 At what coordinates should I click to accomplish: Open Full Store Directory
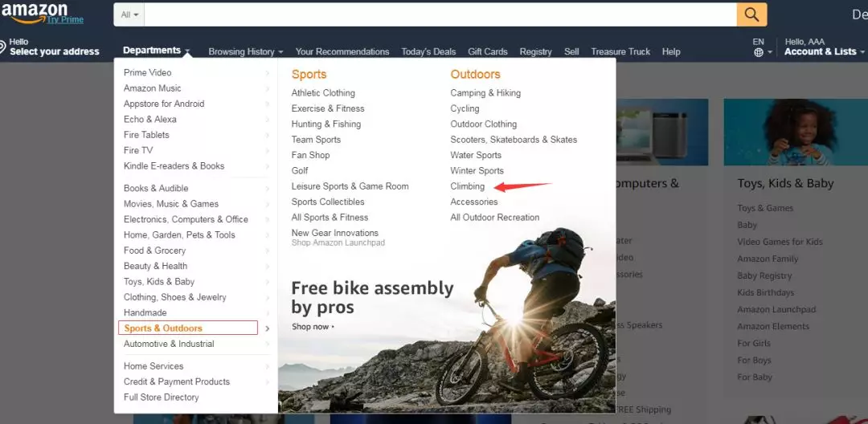coord(161,397)
